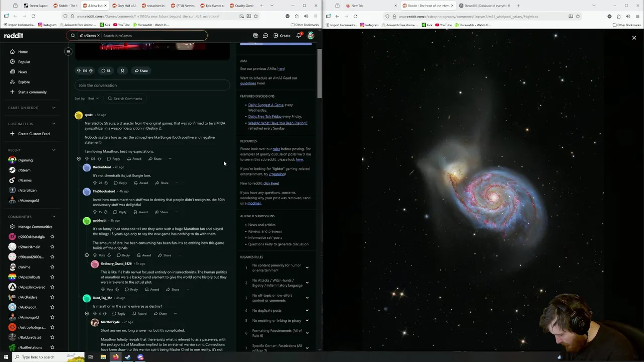Remove the r/Games search filter chip

point(99,36)
